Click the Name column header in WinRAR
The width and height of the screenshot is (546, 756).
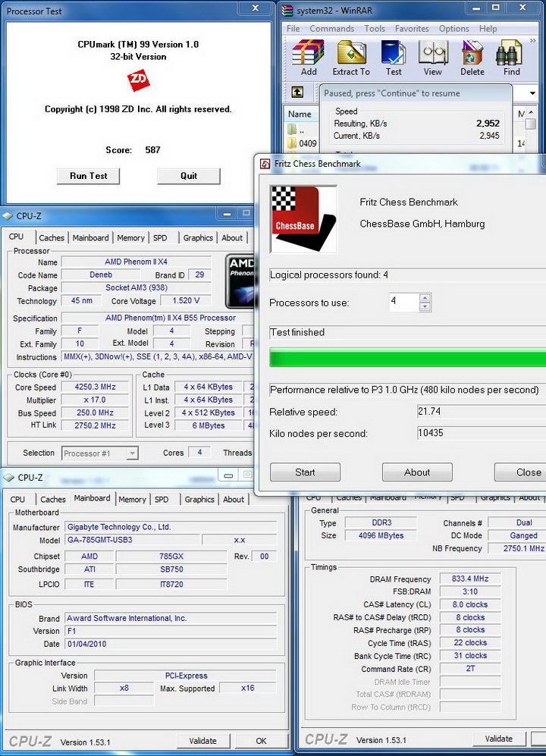[300, 114]
